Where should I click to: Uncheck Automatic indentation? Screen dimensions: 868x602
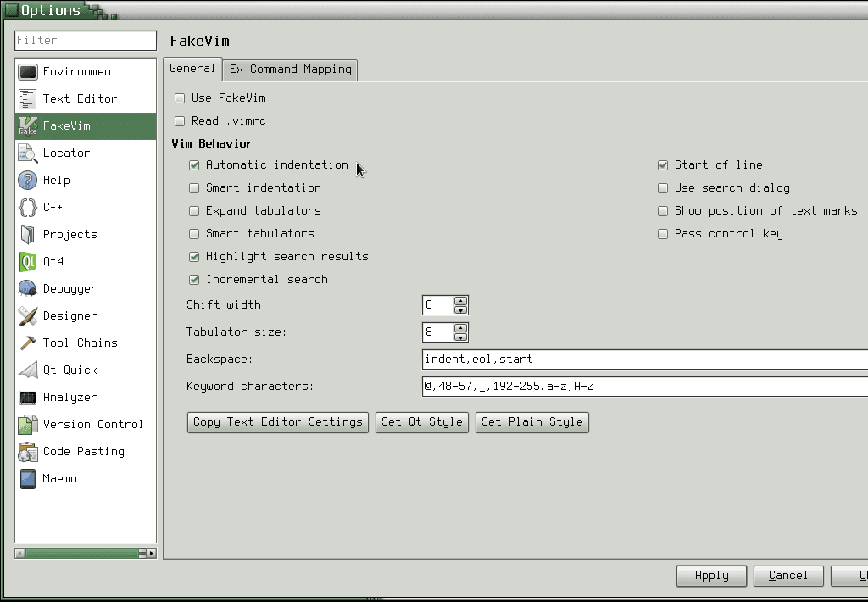(x=194, y=165)
